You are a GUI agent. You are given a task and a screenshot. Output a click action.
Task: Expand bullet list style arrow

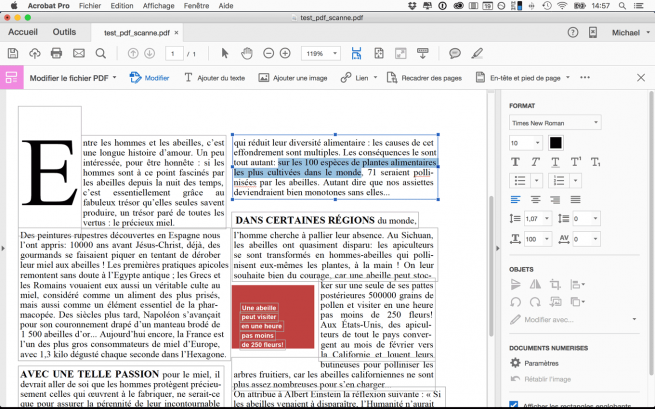pos(536,181)
